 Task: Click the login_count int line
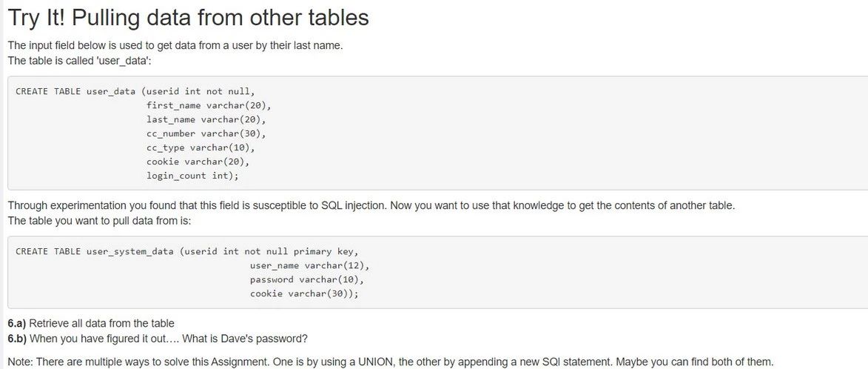pos(192,176)
